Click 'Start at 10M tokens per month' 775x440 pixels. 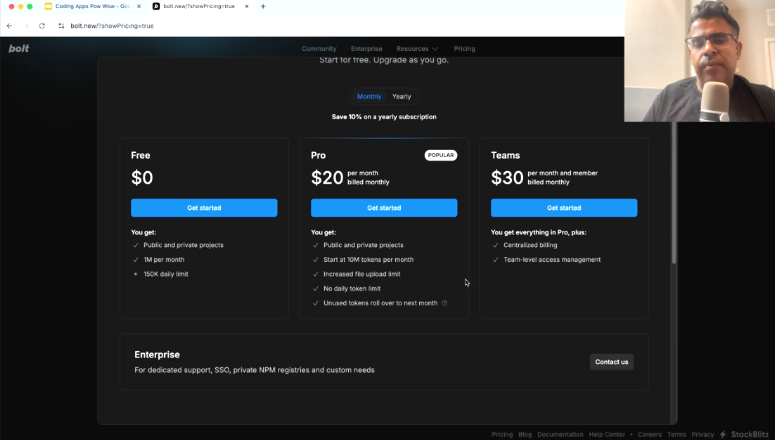[x=368, y=260]
